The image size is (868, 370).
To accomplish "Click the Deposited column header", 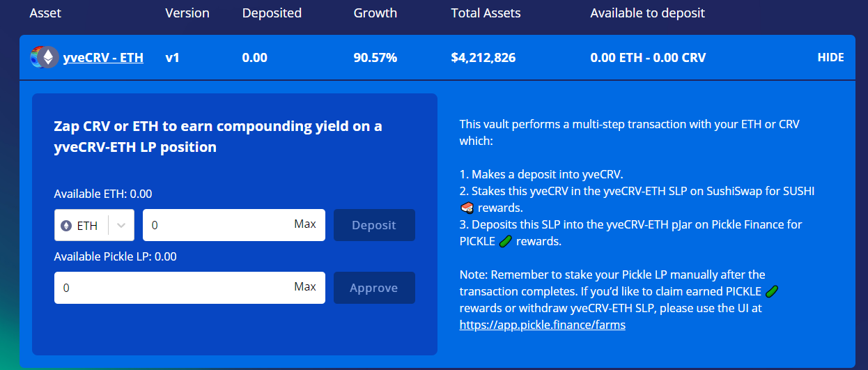I will pos(272,13).
